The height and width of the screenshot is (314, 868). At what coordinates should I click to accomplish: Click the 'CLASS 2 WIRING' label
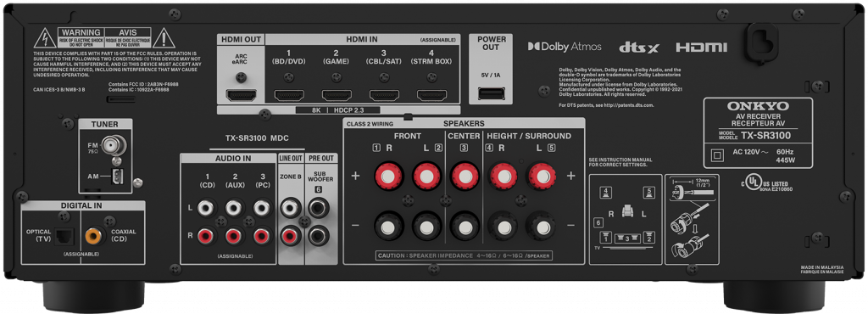pyautogui.click(x=370, y=124)
